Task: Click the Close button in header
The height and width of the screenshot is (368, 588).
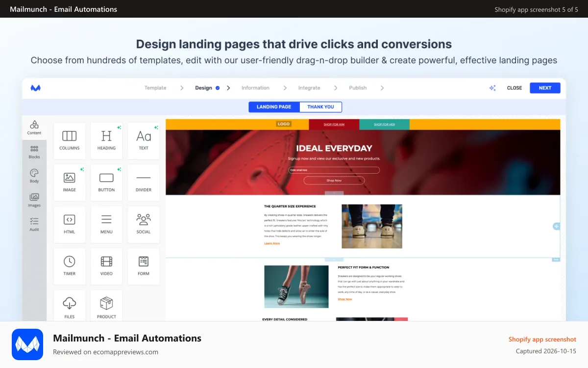Action: [x=514, y=88]
